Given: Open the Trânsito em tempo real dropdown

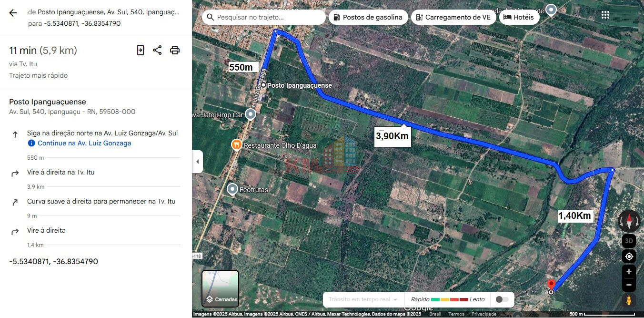Looking at the screenshot, I should click(x=362, y=299).
